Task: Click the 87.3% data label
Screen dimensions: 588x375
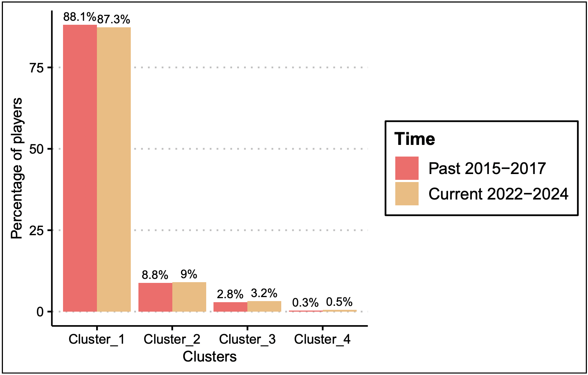Action: click(x=114, y=19)
